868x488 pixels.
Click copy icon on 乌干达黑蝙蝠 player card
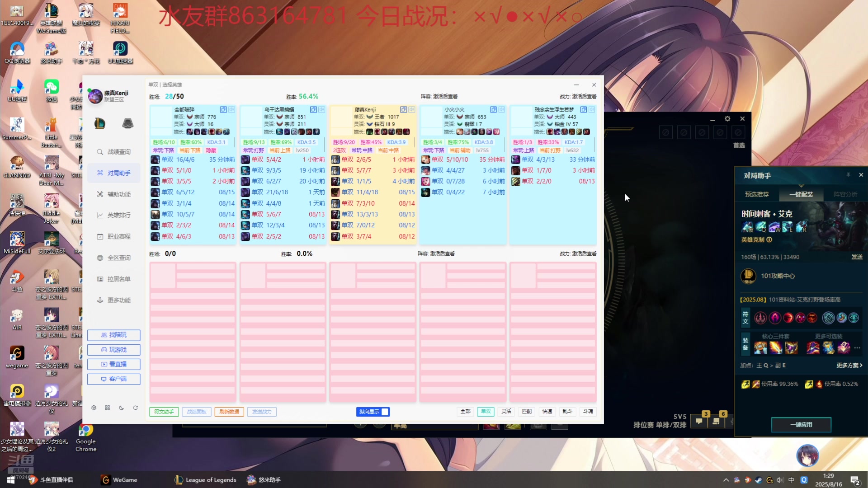[313, 110]
